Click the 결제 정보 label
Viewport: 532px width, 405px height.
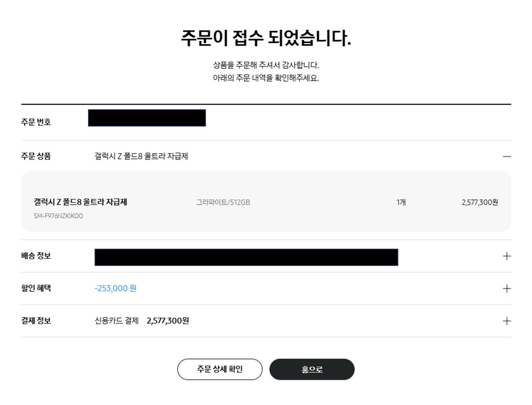coord(36,321)
